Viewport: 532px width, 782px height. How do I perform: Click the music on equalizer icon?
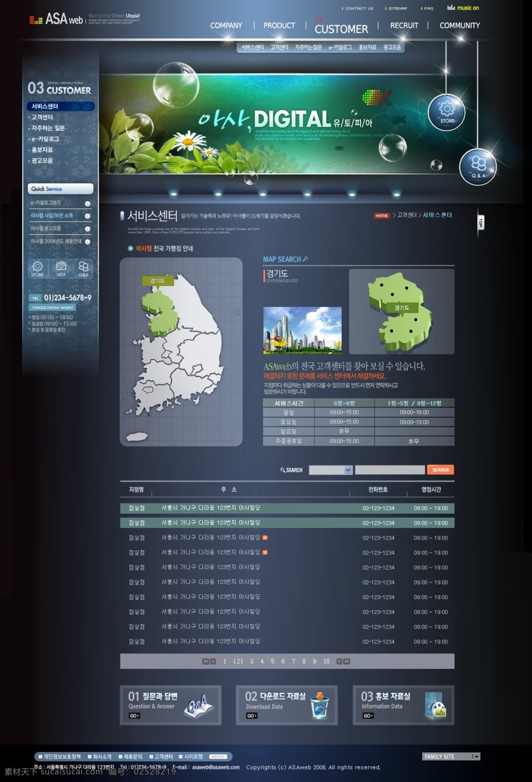pos(451,8)
